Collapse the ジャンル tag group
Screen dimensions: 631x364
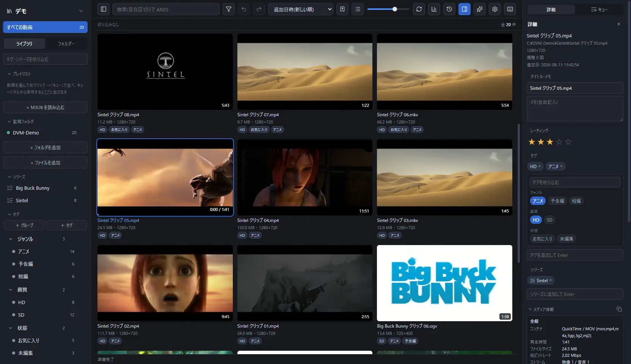click(x=11, y=239)
